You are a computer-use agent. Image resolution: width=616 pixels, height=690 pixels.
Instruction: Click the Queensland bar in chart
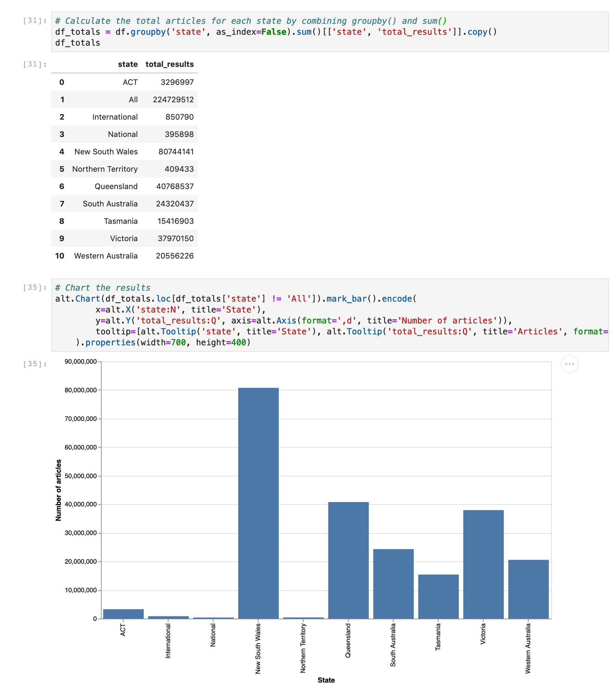pyautogui.click(x=348, y=560)
